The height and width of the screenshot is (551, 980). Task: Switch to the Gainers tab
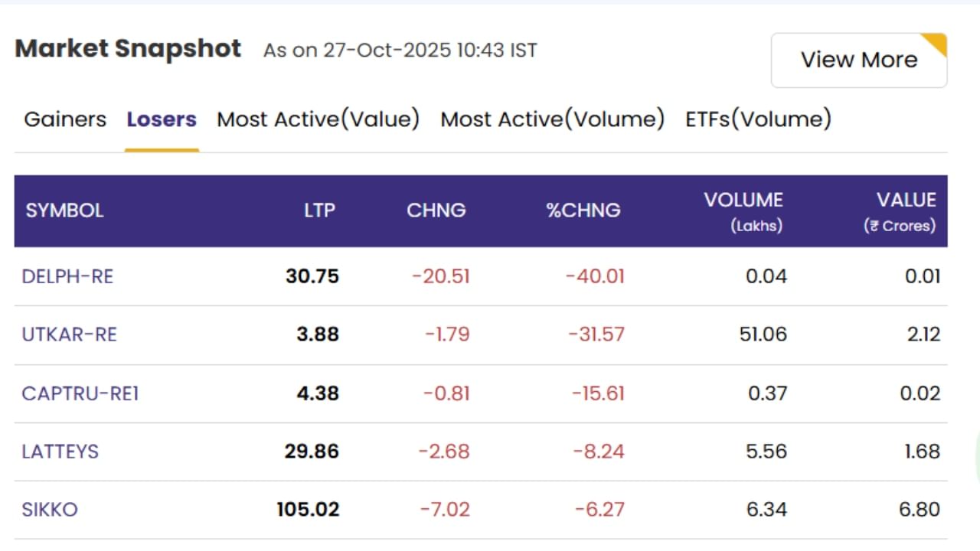[x=65, y=119]
